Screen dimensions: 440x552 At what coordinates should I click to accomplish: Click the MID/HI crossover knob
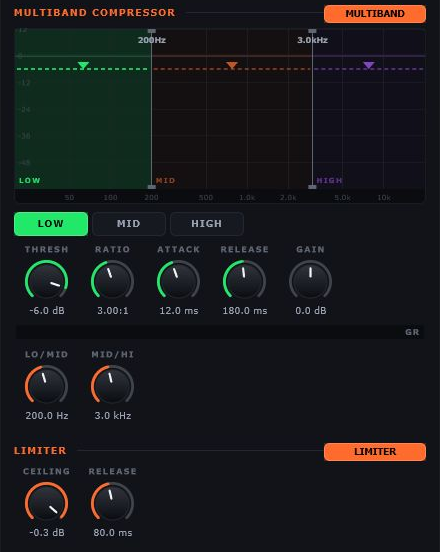[112, 386]
